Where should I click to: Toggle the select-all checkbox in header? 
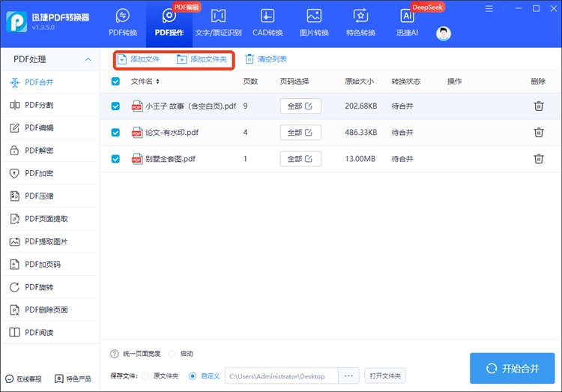point(115,82)
